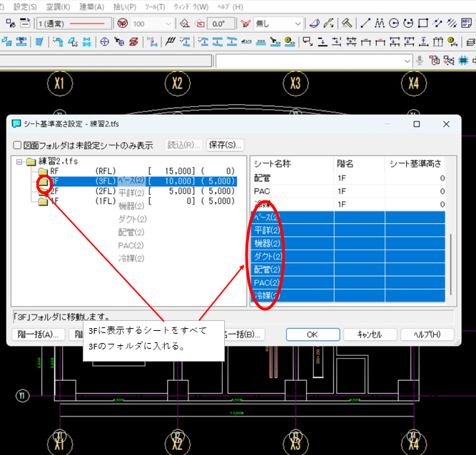Click the angle value field '0.0°'
Viewport: 476px width, 455px height.
click(x=221, y=24)
